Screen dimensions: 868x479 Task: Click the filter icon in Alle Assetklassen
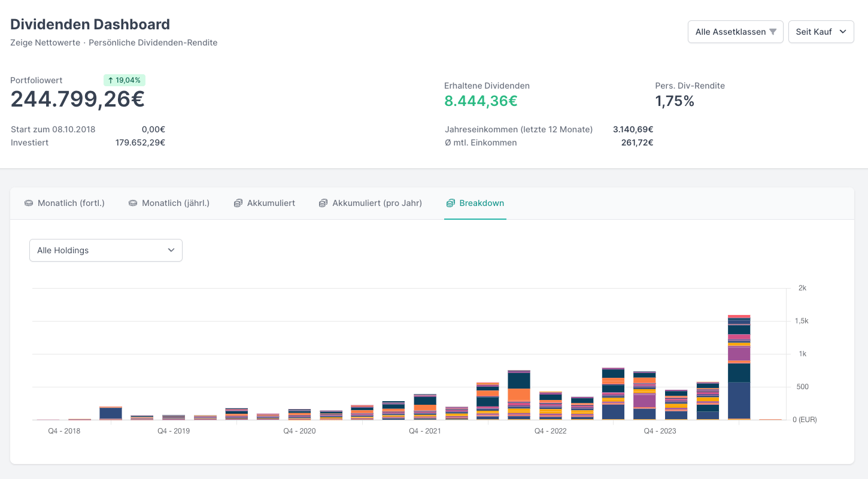(773, 32)
